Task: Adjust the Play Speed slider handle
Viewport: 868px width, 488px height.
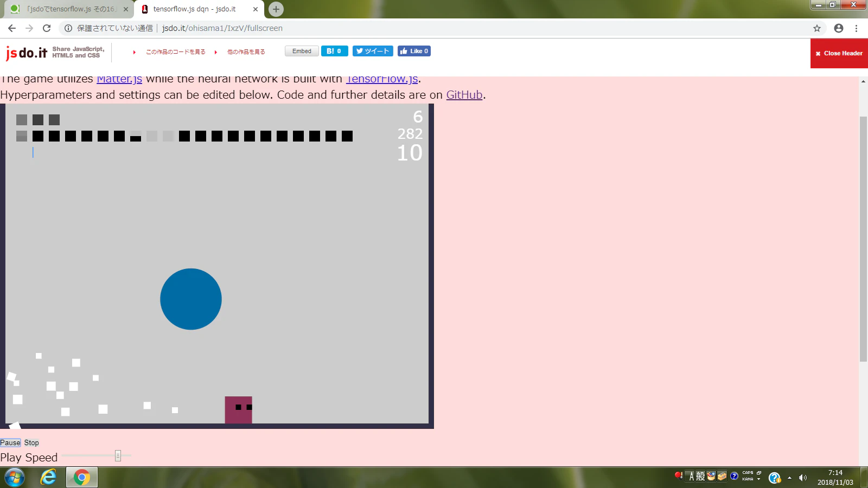Action: point(118,456)
